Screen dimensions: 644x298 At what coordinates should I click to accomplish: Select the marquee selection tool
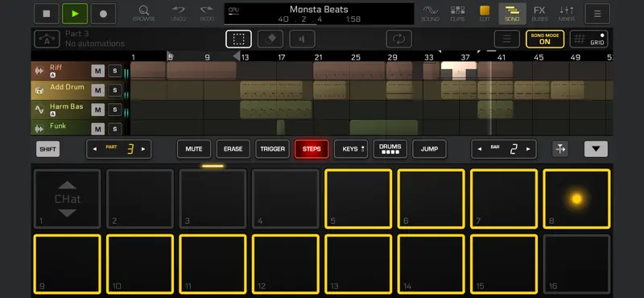coord(238,39)
